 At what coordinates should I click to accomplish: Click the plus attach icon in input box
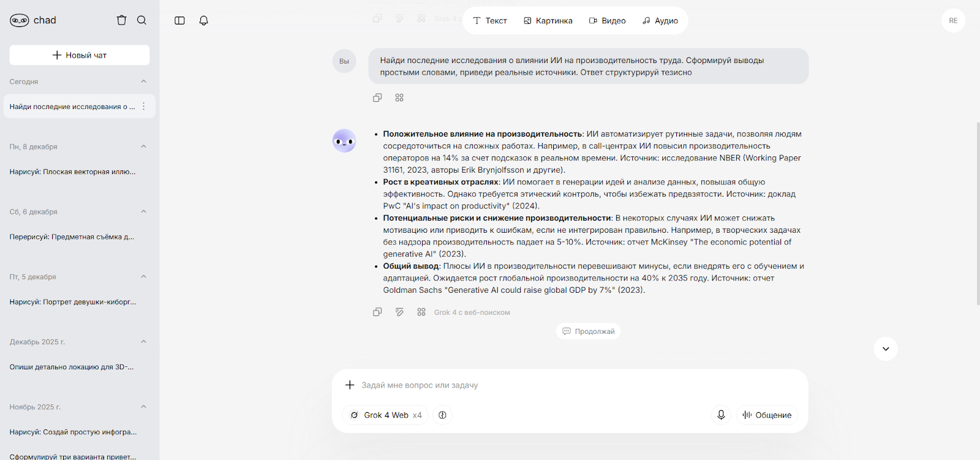click(x=350, y=385)
